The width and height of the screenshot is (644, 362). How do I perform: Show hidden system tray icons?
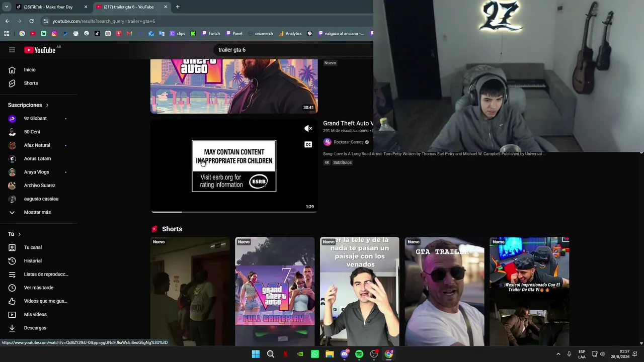558,354
